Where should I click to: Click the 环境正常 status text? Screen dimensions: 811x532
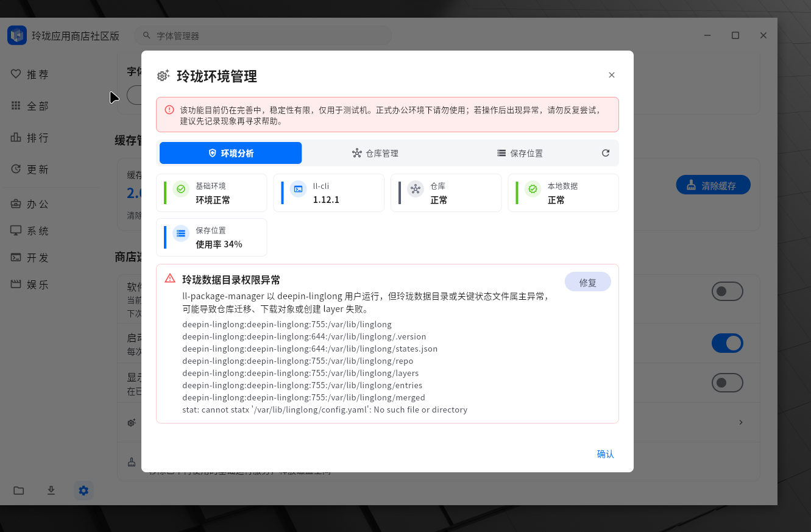213,200
